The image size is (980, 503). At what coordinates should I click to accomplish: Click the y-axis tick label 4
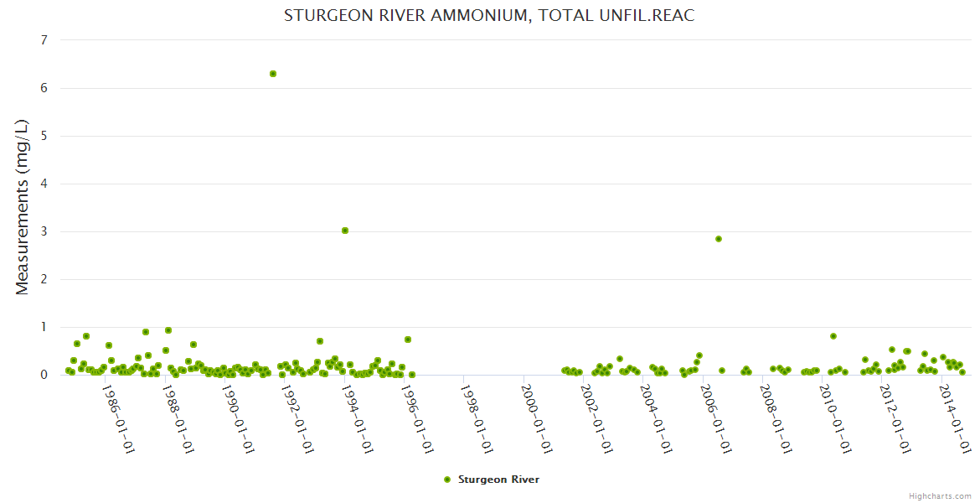[44, 184]
